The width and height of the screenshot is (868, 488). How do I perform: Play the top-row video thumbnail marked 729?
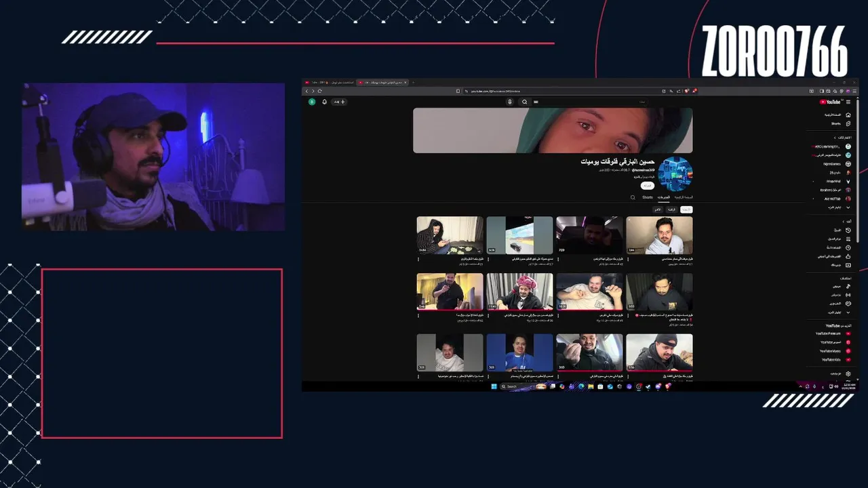tap(589, 235)
